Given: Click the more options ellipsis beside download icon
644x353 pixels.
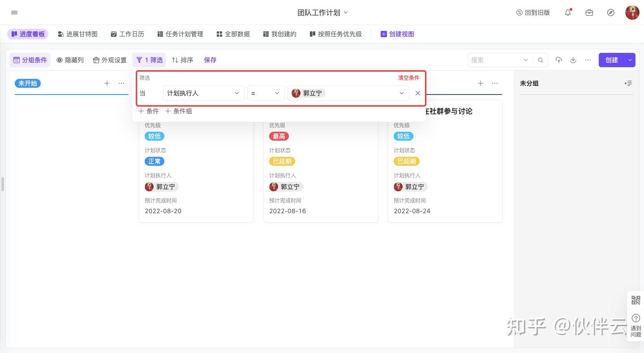Looking at the screenshot, I should tap(588, 60).
